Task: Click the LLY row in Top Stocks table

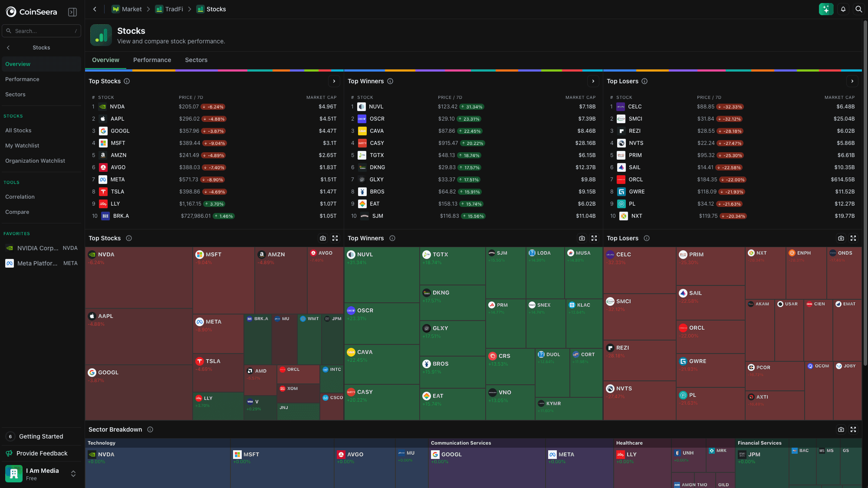Action: (214, 204)
